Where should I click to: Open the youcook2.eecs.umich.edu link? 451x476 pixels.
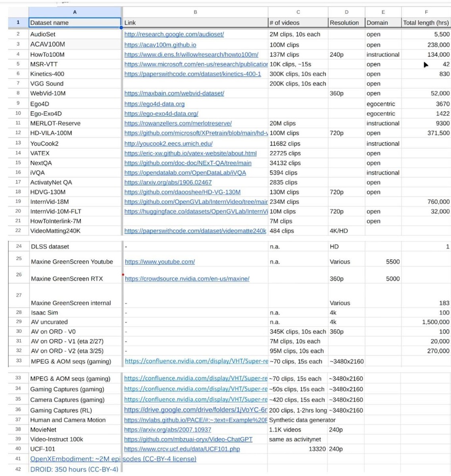(x=168, y=144)
